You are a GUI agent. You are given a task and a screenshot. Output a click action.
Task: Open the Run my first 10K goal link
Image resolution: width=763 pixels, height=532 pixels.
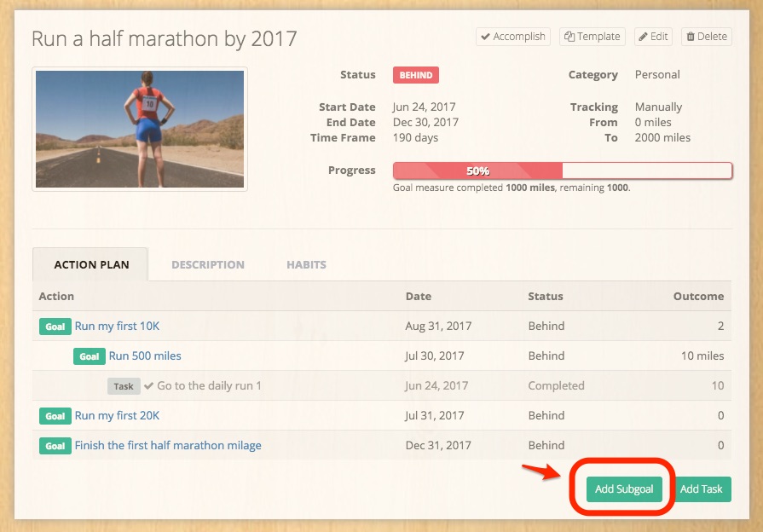pos(117,327)
